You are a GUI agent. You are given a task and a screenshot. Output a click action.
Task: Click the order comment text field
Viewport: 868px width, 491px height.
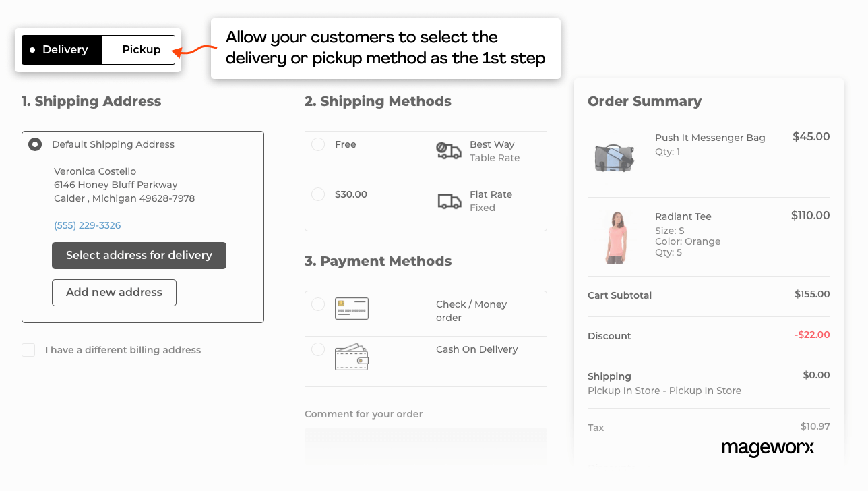coord(425,446)
